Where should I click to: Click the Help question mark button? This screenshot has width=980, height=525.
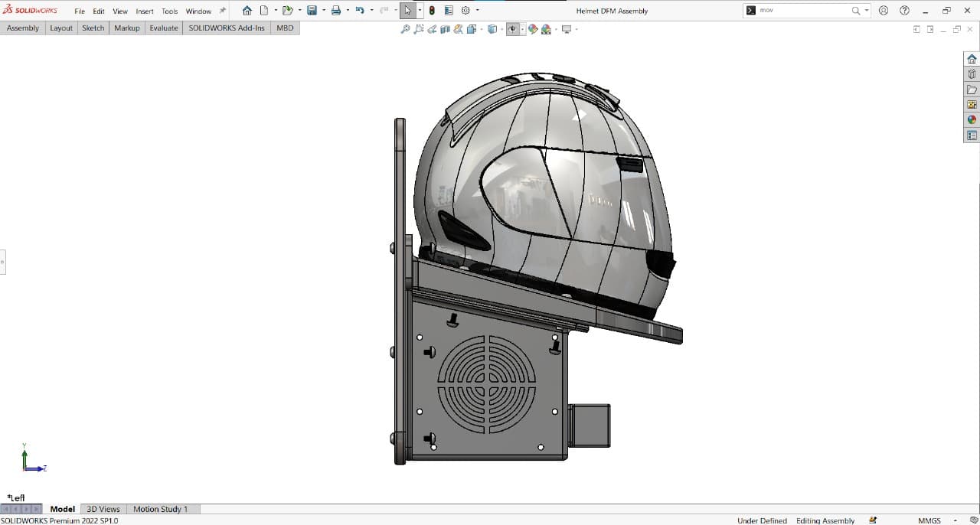905,11
